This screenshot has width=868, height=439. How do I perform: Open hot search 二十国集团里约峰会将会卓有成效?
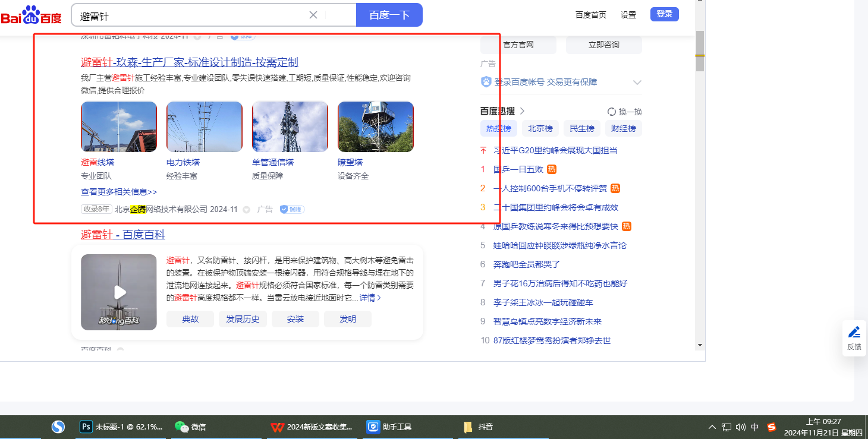tap(556, 207)
